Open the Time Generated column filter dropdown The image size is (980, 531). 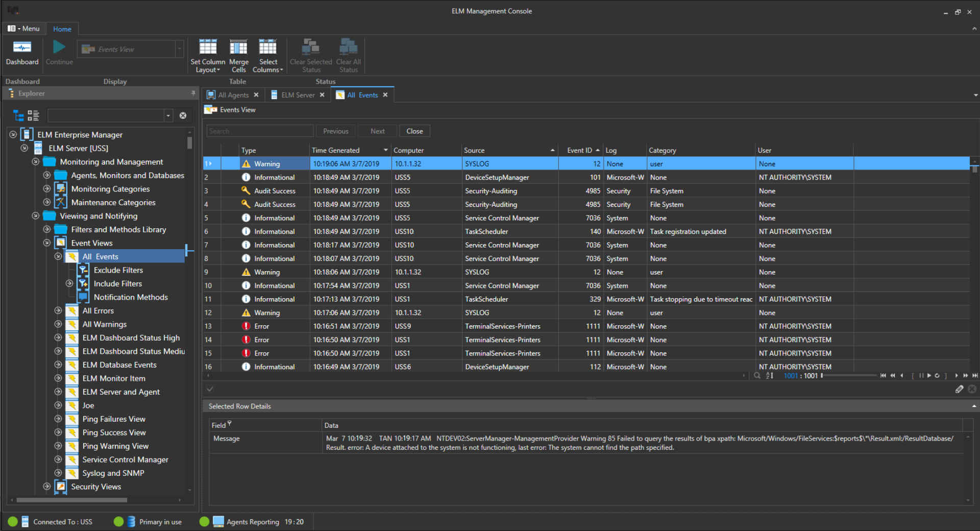[386, 150]
